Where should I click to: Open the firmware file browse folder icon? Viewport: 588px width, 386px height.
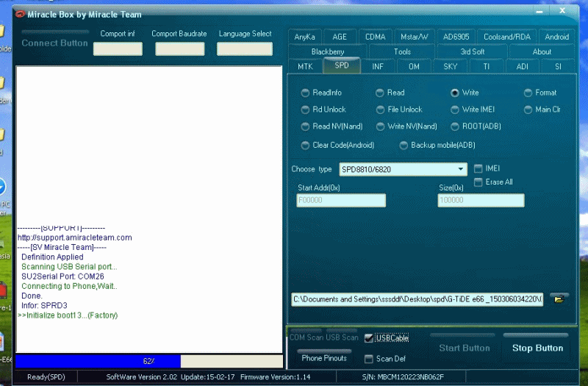pyautogui.click(x=559, y=299)
